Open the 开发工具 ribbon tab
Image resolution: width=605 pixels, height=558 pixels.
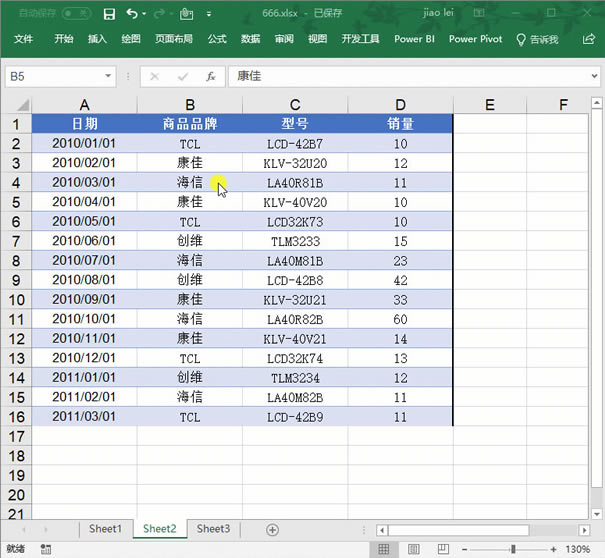(361, 39)
